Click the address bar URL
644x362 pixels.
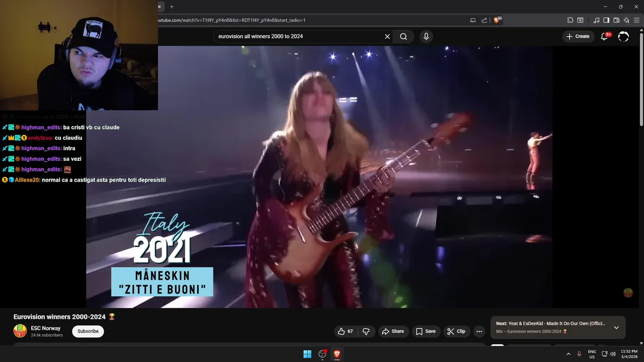tap(231, 20)
